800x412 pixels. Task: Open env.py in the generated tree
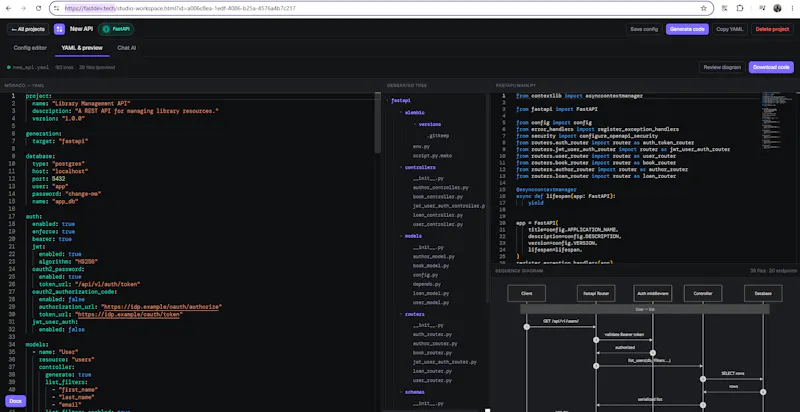421,146
